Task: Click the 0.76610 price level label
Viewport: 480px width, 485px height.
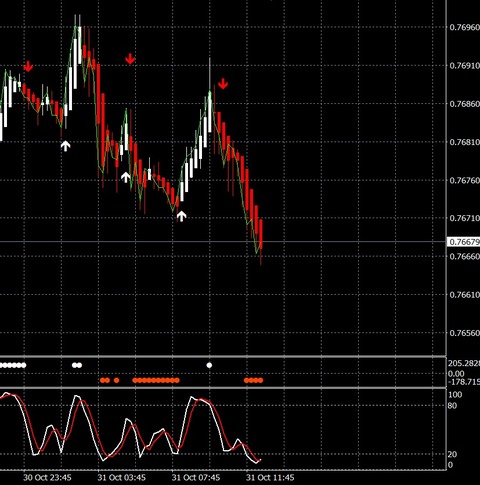Action: click(465, 295)
